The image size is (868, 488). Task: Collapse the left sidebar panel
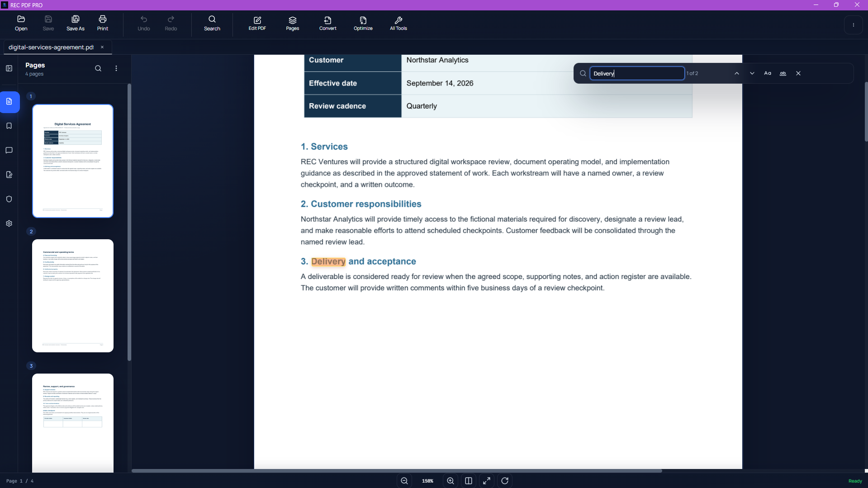(x=9, y=68)
